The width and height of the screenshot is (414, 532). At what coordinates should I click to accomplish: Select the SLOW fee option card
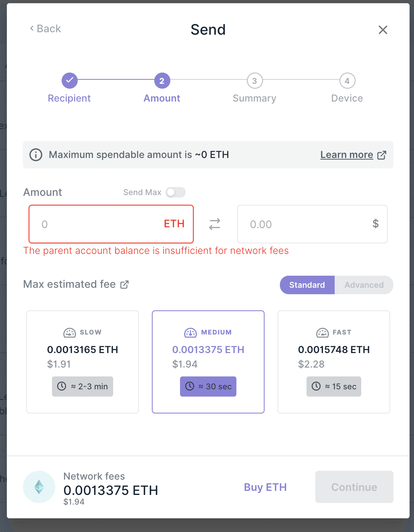(82, 362)
